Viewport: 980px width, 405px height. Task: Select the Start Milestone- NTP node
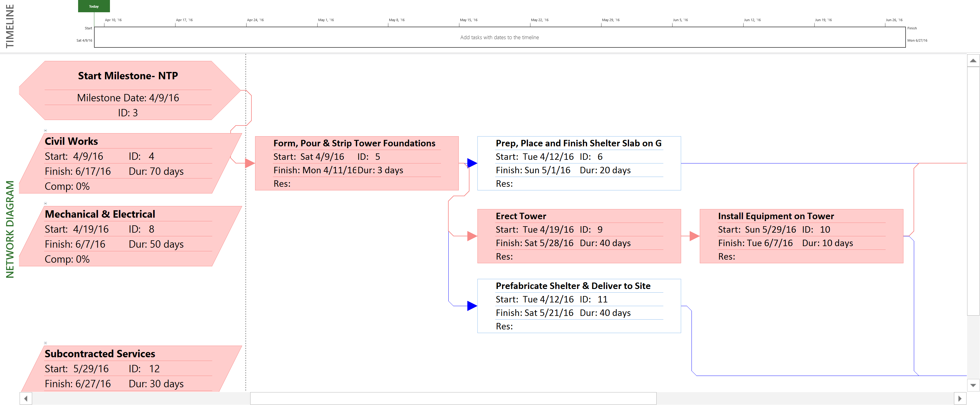tap(129, 91)
